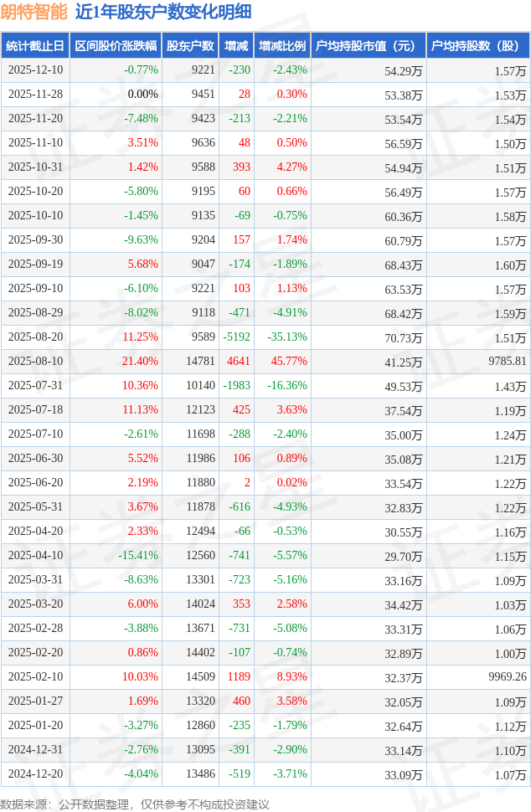
Task: Select the 2024-12-20 date row
Action: [35, 774]
